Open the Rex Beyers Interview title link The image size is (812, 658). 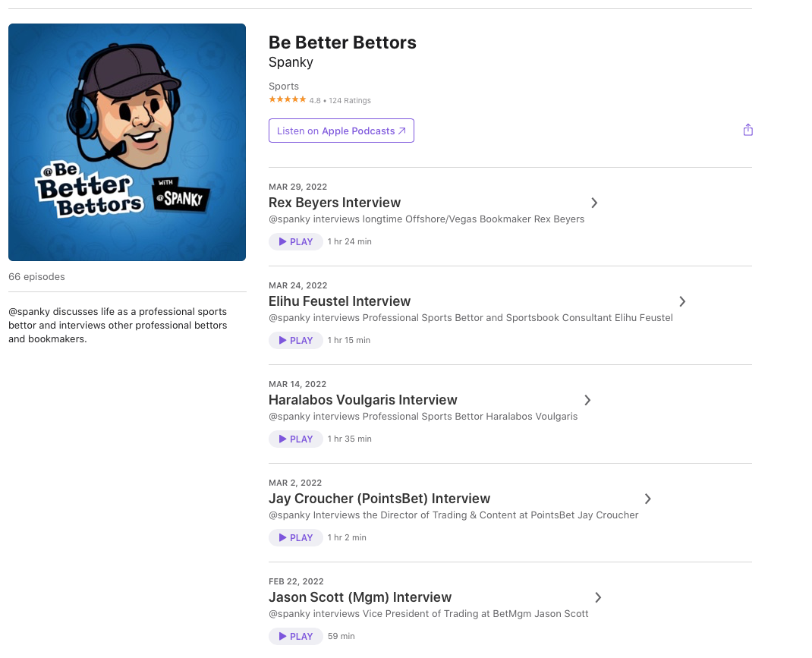pyautogui.click(x=335, y=203)
